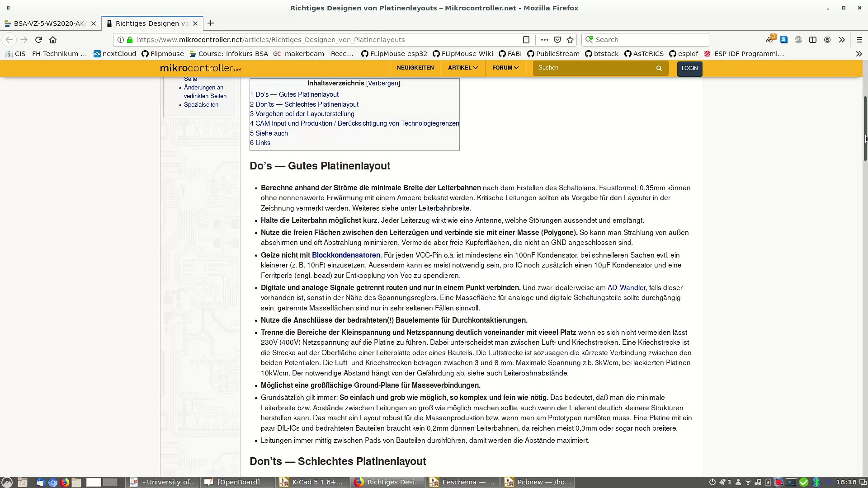868x488 pixels.
Task: Open KiCad 5.1.6 from the taskbar
Action: [x=312, y=482]
